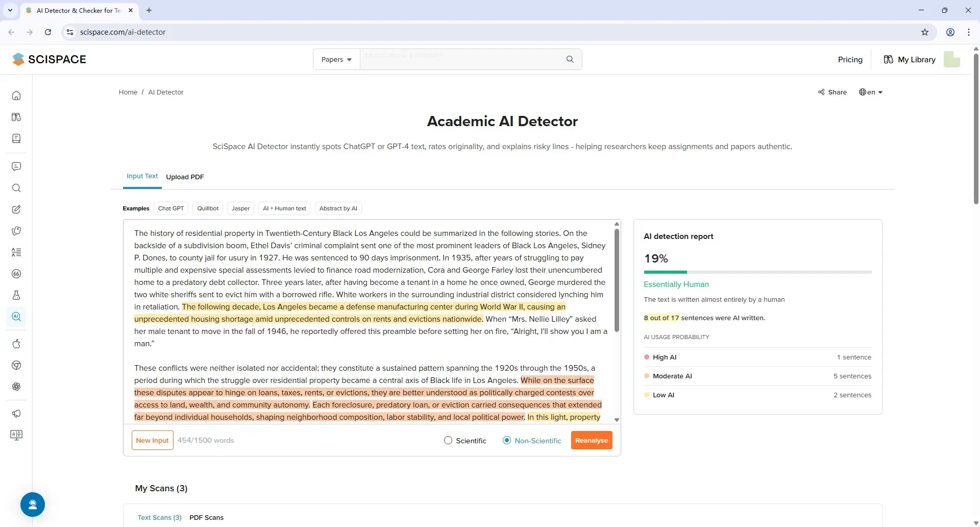Click the 19% AI score progress bar
Viewport: 980px width, 527px height.
coord(757,272)
